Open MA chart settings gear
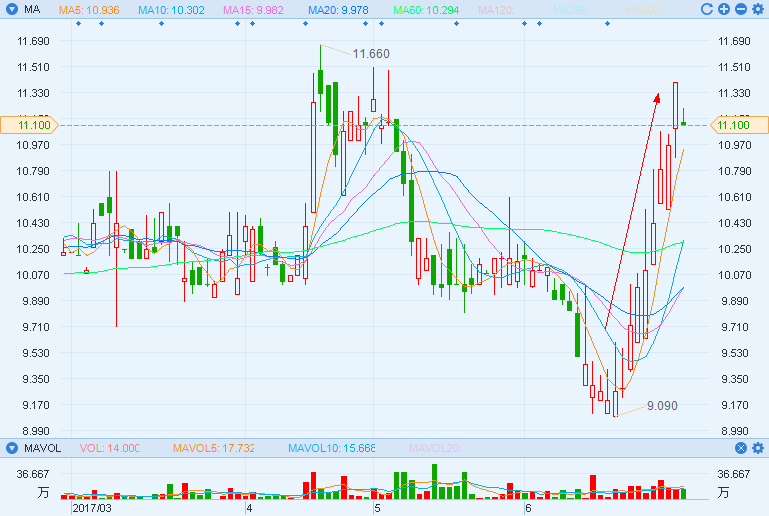769x516 pixels. point(757,9)
